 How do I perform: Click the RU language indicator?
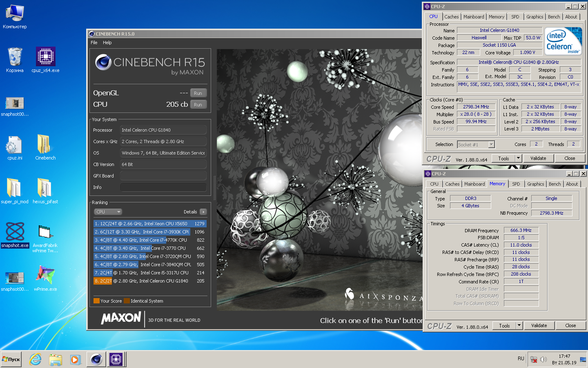coord(521,359)
